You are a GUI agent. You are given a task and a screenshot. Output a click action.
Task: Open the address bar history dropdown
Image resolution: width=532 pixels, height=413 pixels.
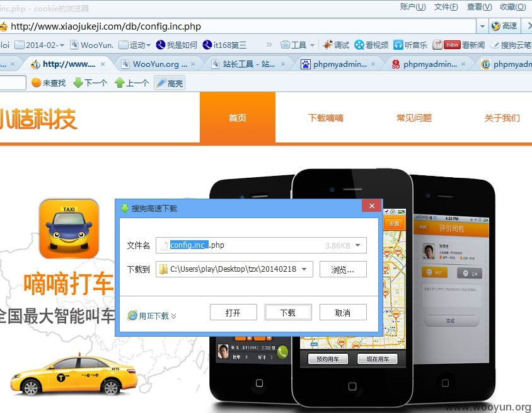(x=482, y=26)
